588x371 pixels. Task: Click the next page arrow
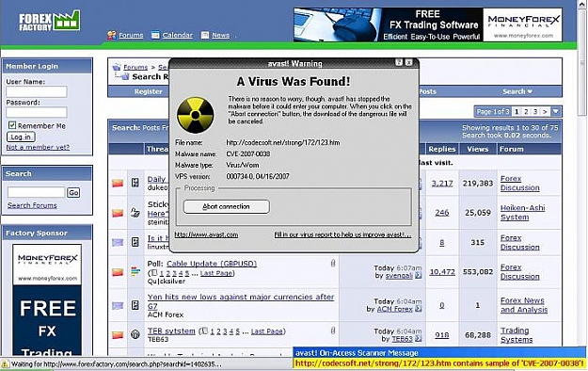tap(545, 111)
